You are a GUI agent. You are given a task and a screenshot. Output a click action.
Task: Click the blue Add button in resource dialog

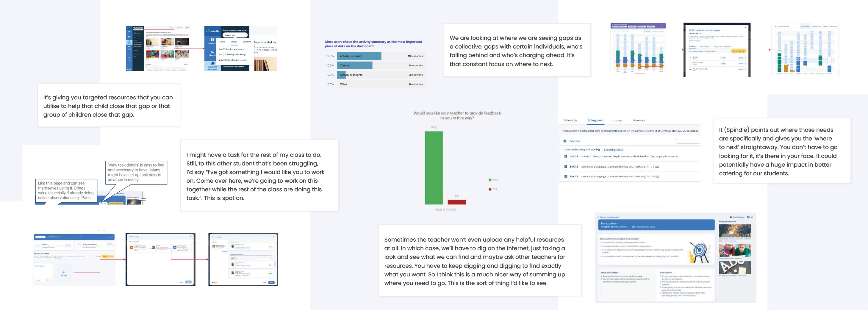point(271,282)
